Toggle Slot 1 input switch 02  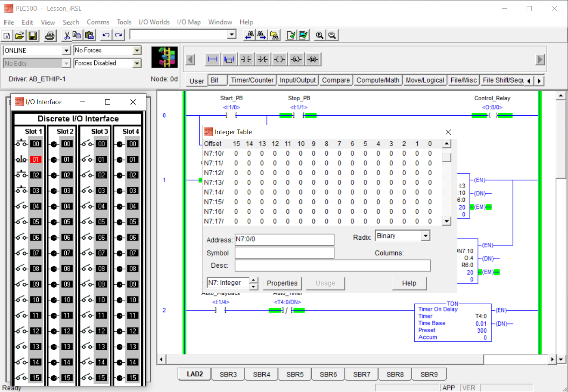click(x=22, y=175)
